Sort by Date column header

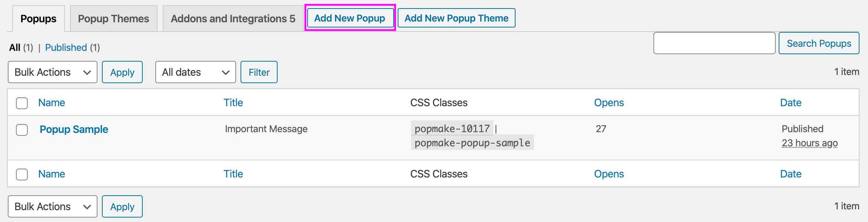point(791,102)
